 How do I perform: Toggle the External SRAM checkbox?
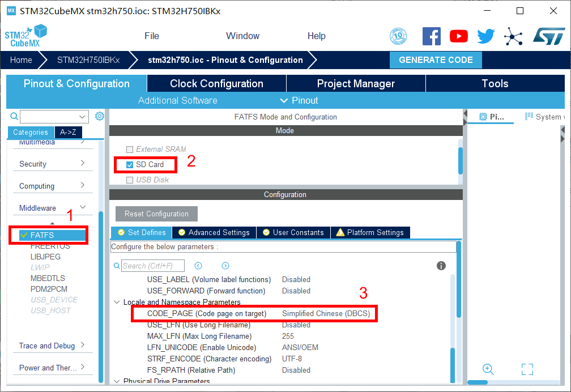[x=130, y=150]
